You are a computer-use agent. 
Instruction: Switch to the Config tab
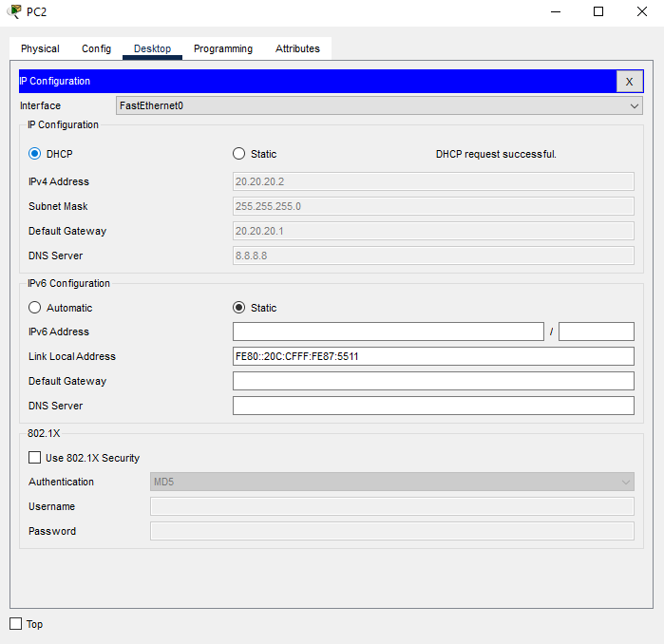coord(96,48)
